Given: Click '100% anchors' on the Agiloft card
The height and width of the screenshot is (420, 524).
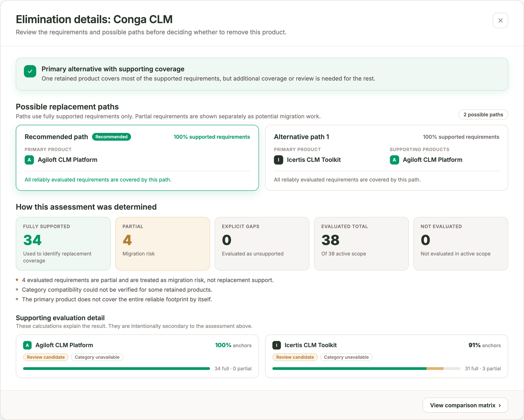Looking at the screenshot, I should coord(233,345).
